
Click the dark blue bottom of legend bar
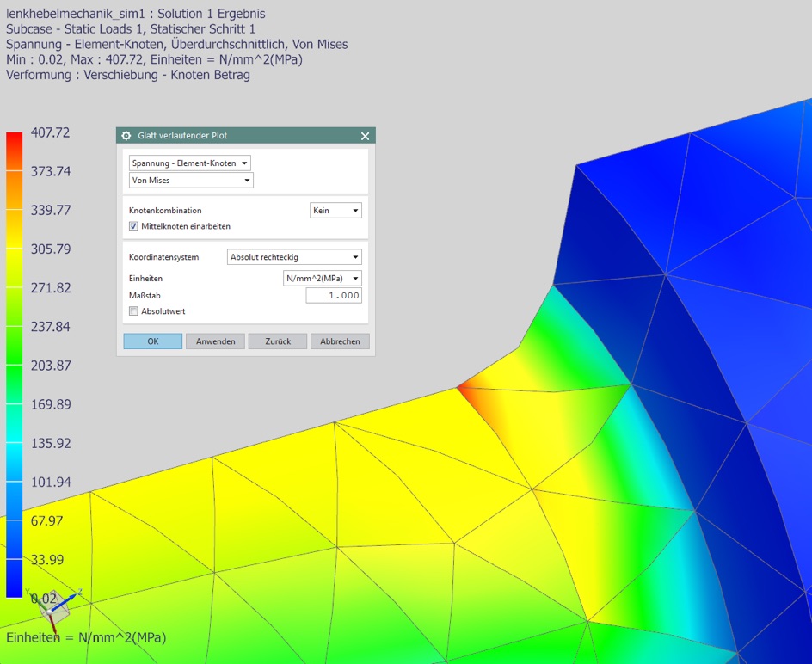pos(15,587)
